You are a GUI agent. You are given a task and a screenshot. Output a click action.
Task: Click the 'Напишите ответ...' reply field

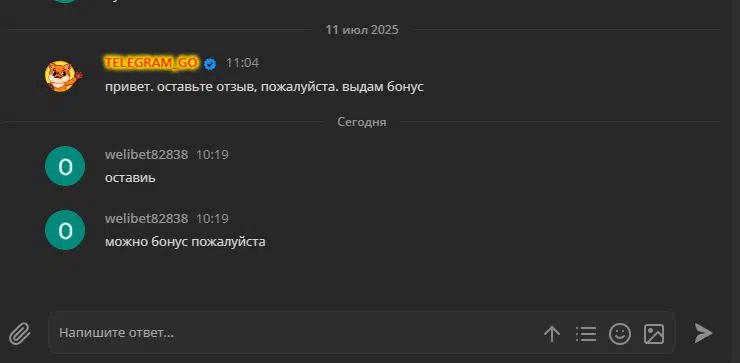click(297, 333)
